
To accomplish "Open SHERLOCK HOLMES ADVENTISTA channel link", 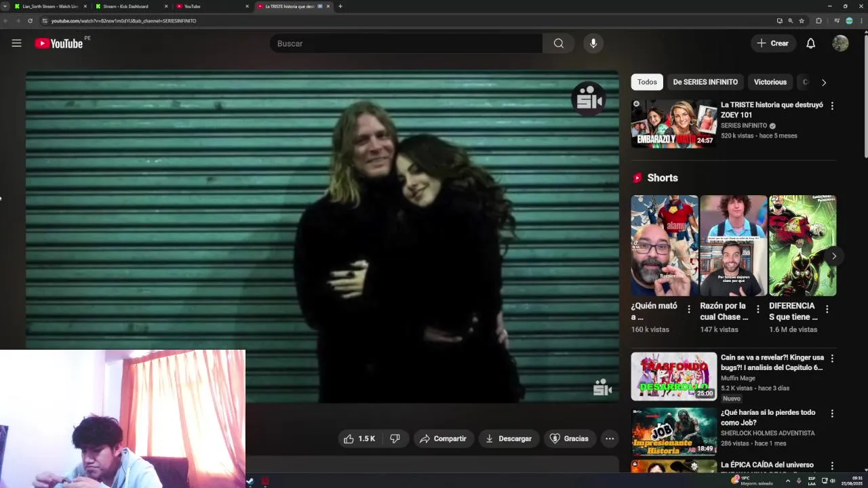I will click(768, 433).
